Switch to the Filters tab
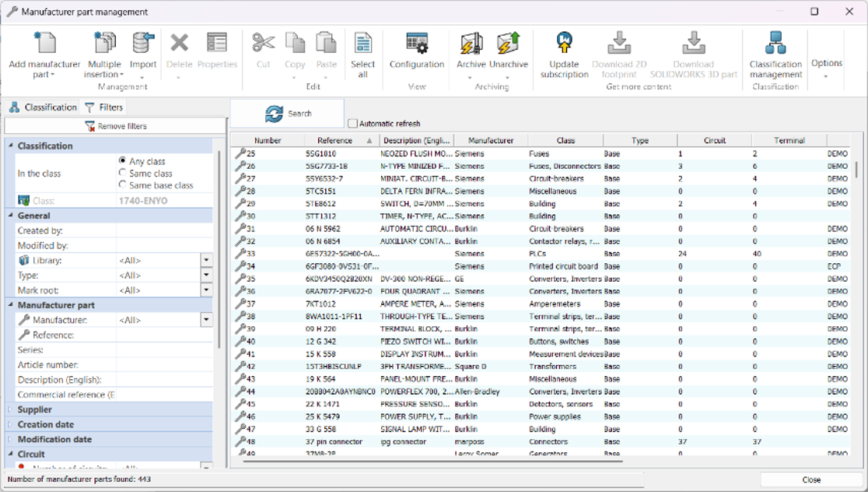The image size is (868, 492). pos(103,107)
